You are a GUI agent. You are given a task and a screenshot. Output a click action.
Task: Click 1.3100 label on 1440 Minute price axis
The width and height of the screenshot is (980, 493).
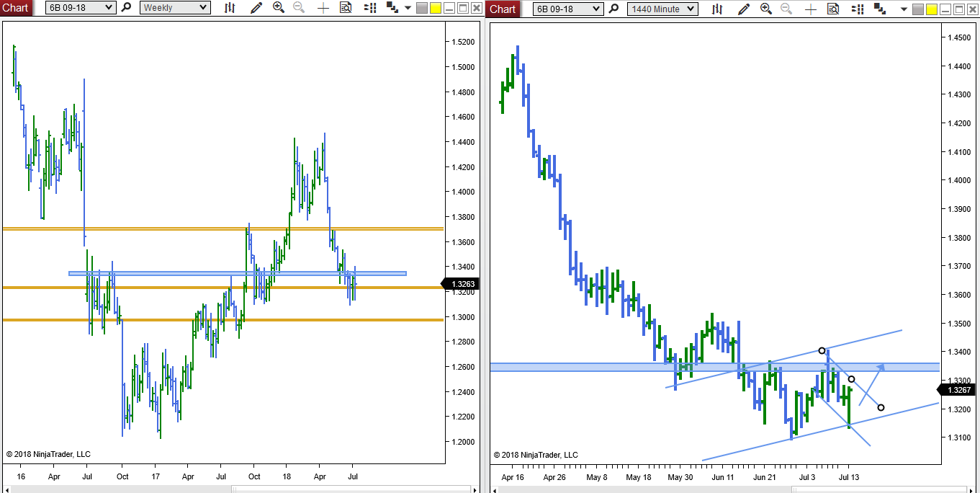point(959,438)
